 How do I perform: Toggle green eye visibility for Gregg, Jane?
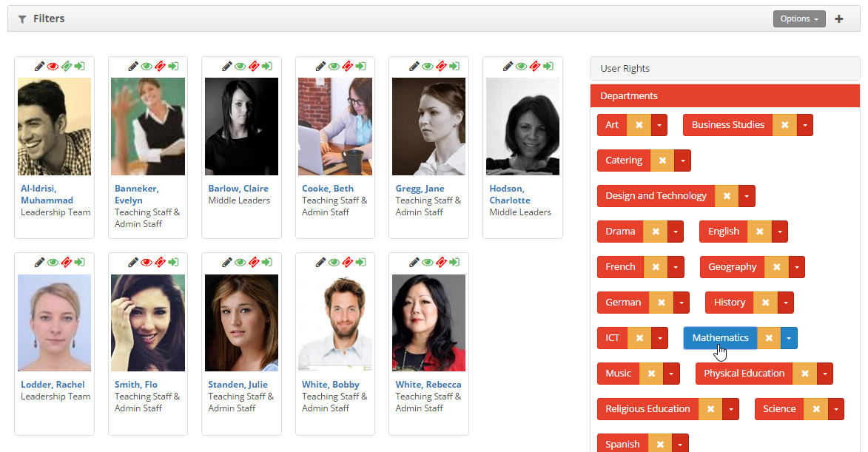[x=428, y=66]
